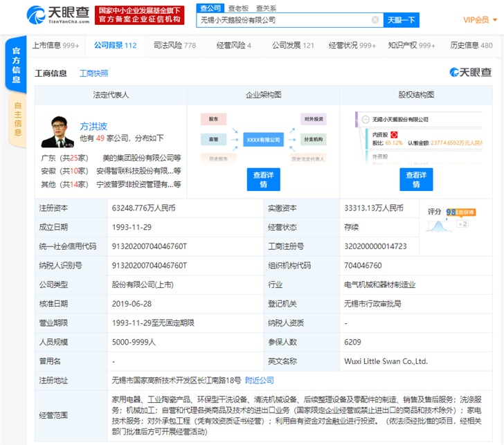Open the 工商快照 link
Viewport: 504px width, 445px height.
(93, 73)
